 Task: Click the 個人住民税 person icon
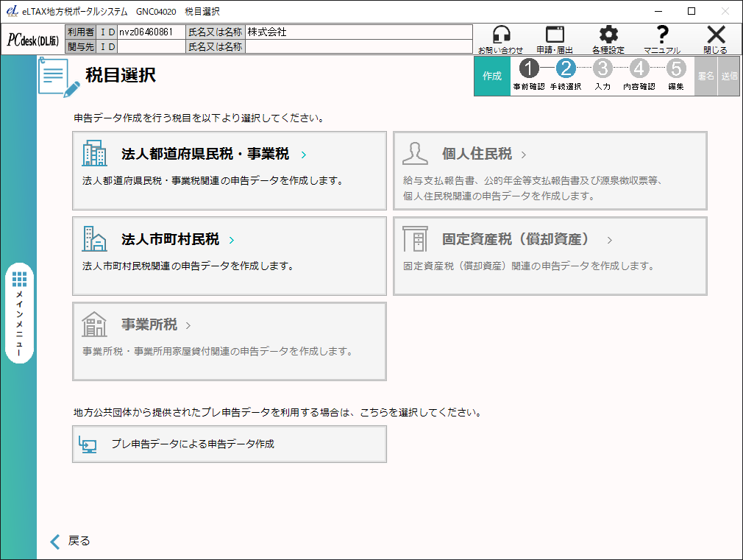(415, 153)
